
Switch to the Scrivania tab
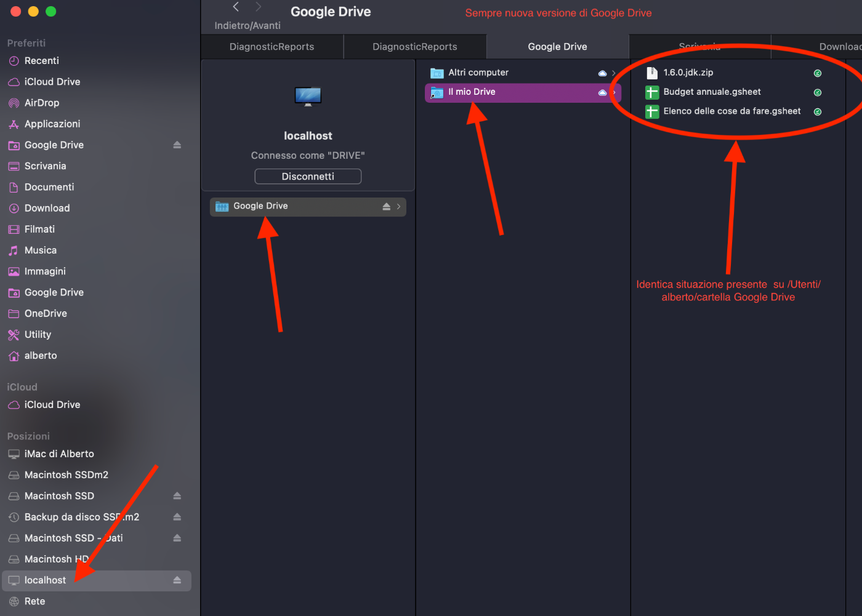point(700,47)
